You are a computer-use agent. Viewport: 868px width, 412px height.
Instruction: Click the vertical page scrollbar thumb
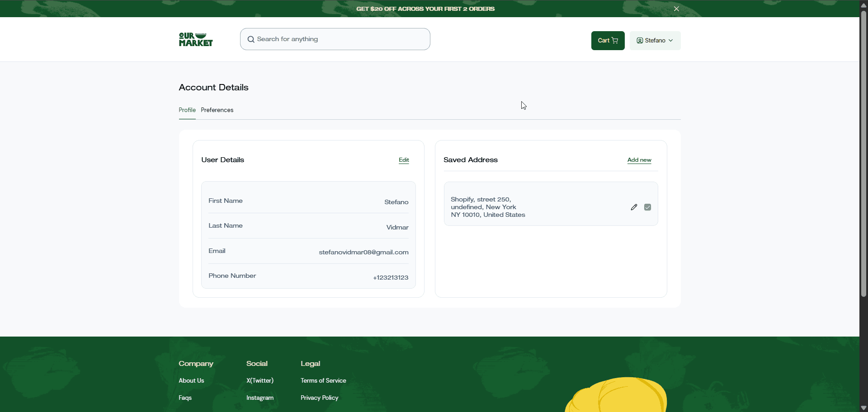tap(863, 154)
